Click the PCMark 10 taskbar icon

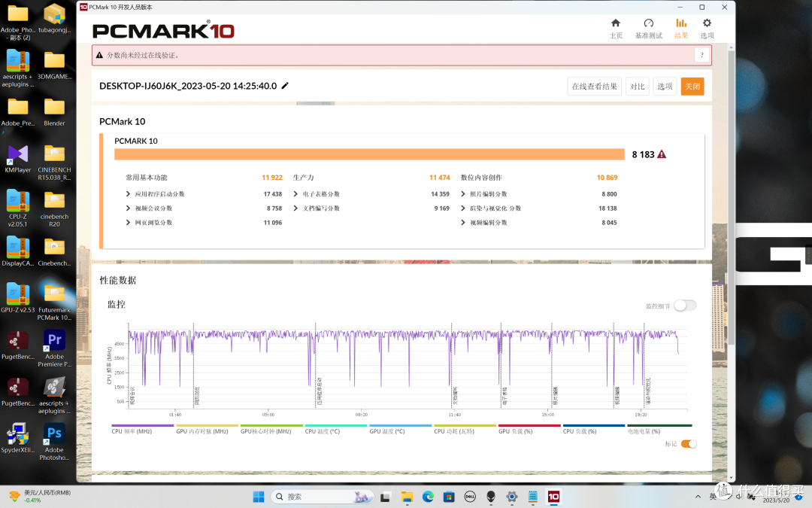coord(553,497)
